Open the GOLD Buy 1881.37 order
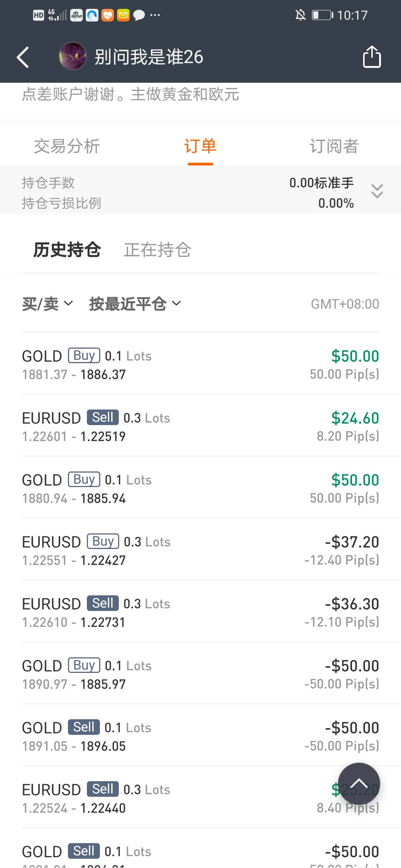 pyautogui.click(x=200, y=365)
